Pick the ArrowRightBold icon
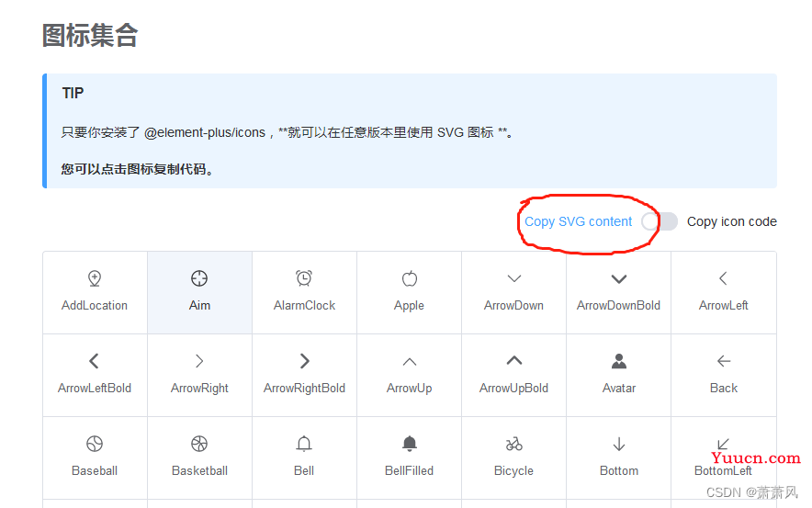The width and height of the screenshot is (812, 508). coord(305,361)
